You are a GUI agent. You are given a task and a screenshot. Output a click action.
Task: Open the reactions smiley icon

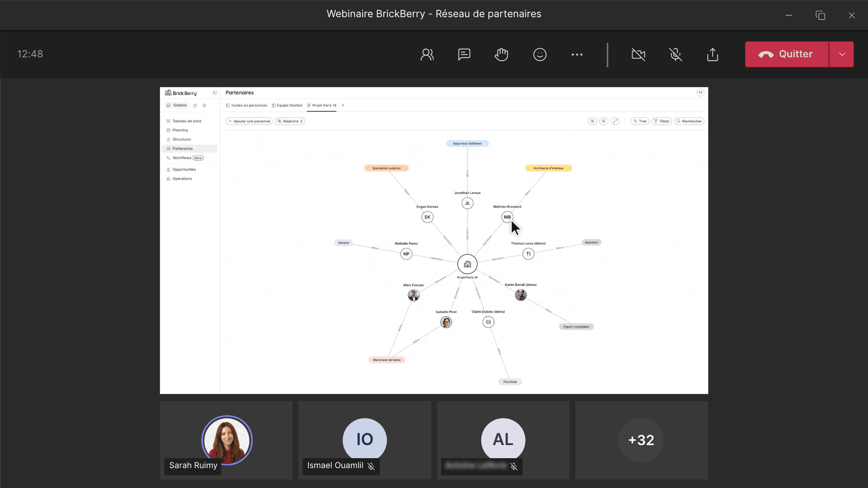point(540,54)
